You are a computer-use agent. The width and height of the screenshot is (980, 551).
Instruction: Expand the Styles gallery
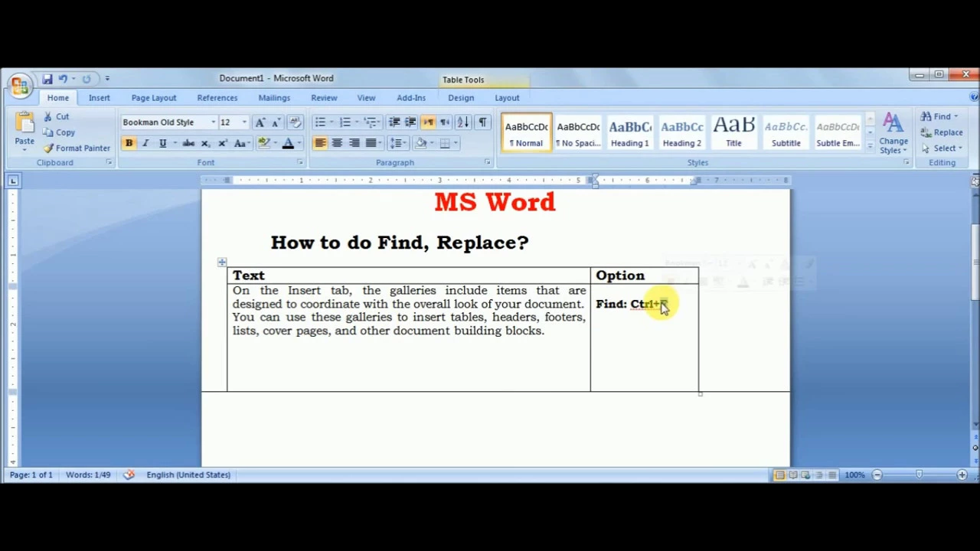pyautogui.click(x=870, y=145)
